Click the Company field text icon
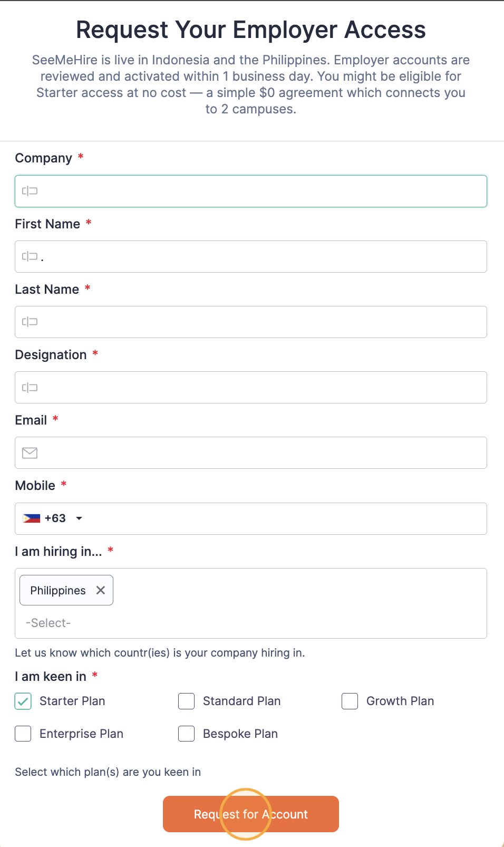The image size is (504, 847). (x=30, y=191)
